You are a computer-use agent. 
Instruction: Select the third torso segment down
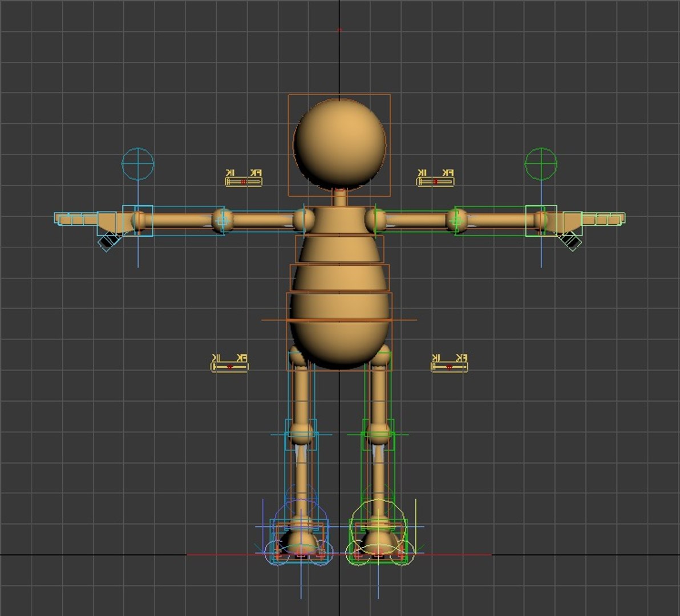[x=339, y=277]
